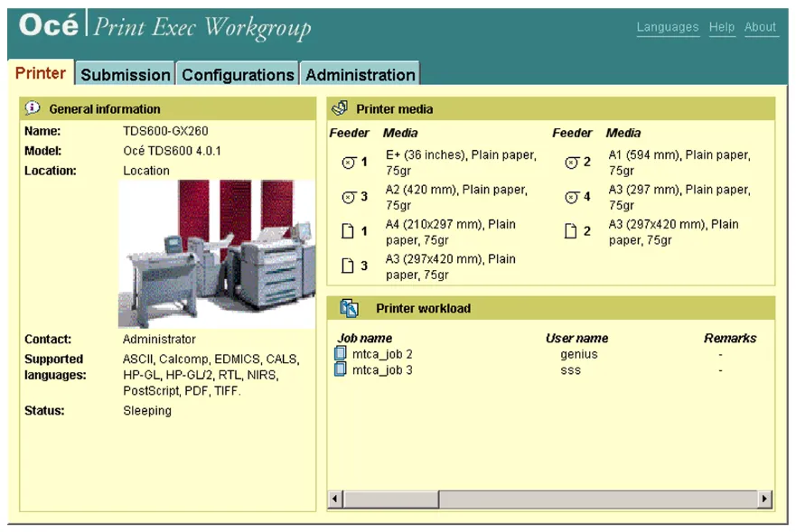The image size is (796, 532).
Task: Open the Help link
Action: coord(721,27)
